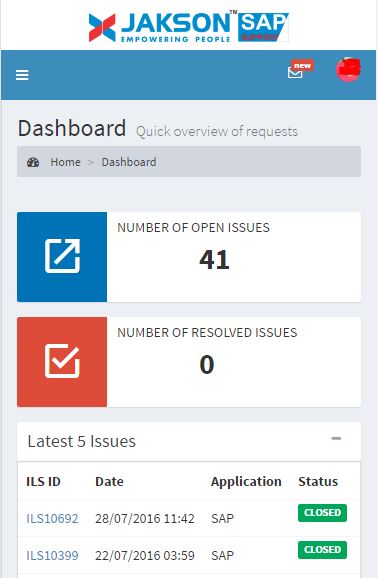Viewport: 378px width, 578px height.
Task: Click the blue open issues icon tile
Action: [62, 257]
